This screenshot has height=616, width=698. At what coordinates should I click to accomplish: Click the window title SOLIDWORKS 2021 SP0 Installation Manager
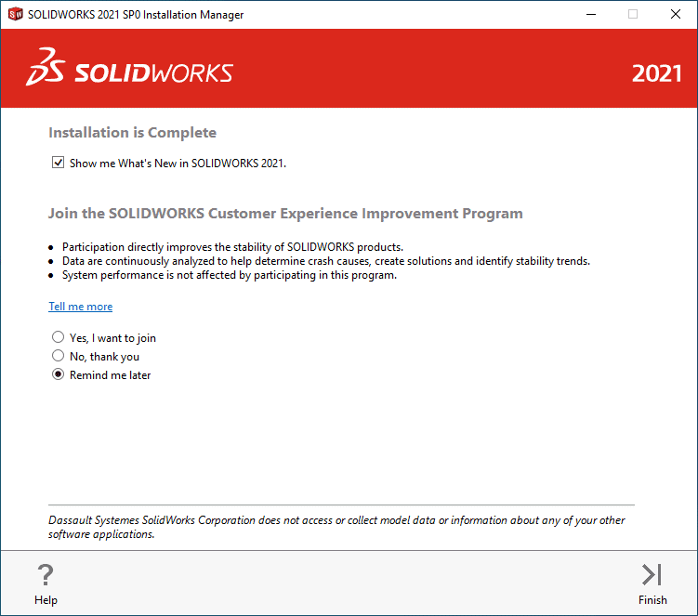(x=136, y=15)
